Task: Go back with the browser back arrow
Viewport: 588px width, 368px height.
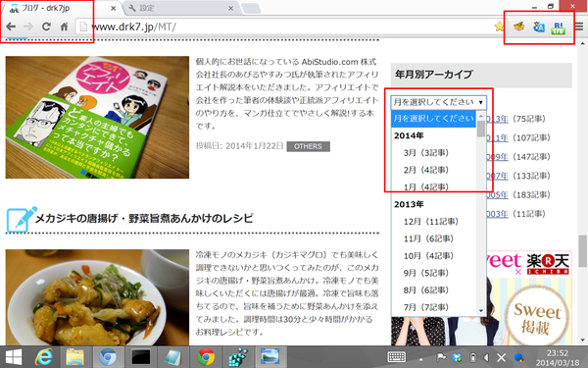Action: point(11,26)
